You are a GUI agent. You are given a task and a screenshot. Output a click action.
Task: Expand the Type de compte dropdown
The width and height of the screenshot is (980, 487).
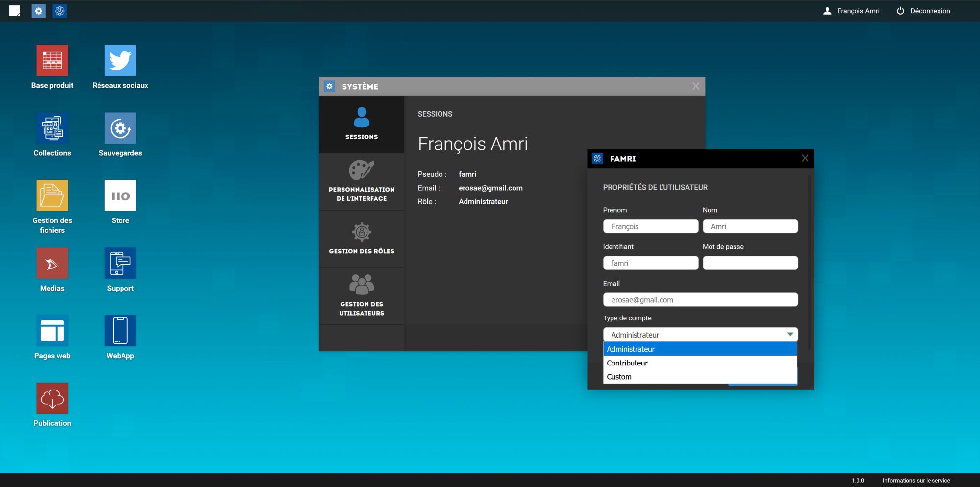click(x=700, y=335)
